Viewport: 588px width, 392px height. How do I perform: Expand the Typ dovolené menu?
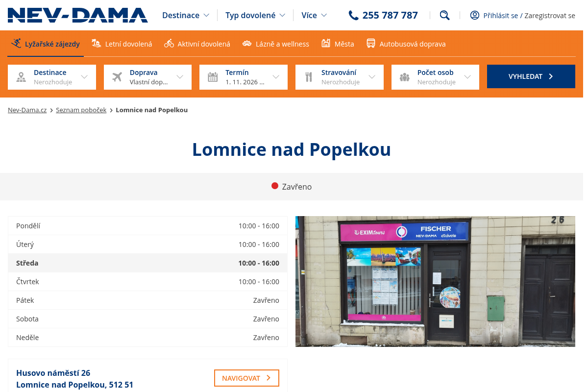(x=255, y=15)
